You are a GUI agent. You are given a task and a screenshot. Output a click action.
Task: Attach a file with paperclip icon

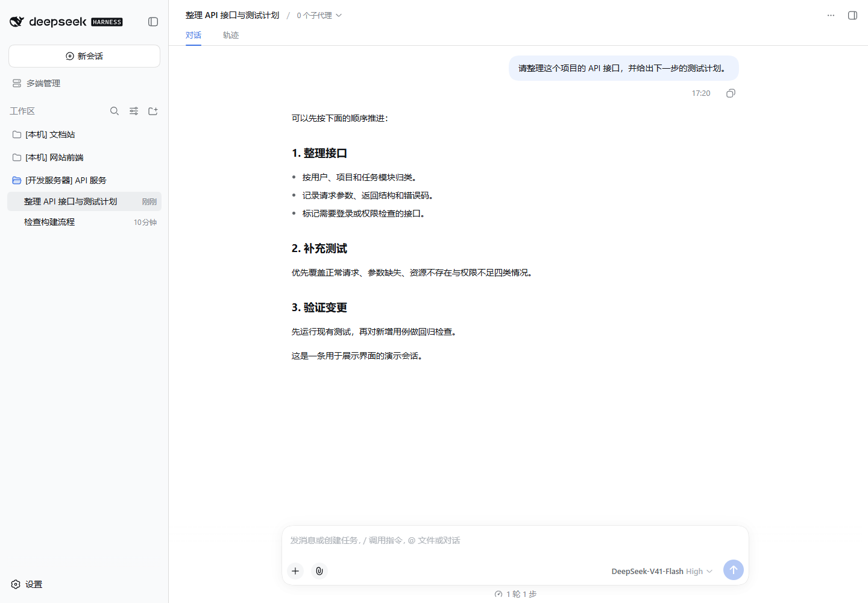click(319, 570)
